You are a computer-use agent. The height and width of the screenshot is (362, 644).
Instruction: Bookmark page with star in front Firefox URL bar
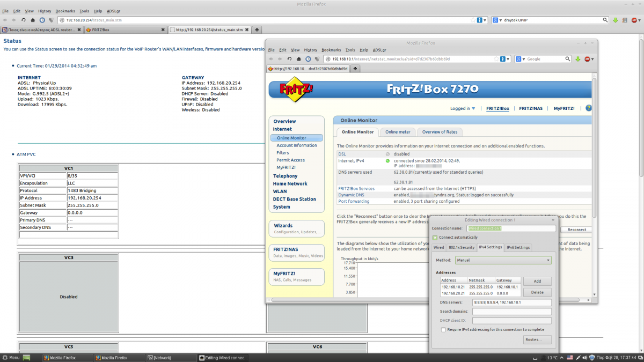(x=495, y=58)
